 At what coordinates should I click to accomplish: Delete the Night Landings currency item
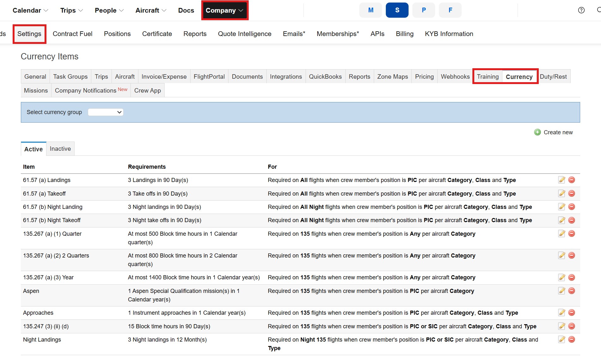pyautogui.click(x=572, y=339)
